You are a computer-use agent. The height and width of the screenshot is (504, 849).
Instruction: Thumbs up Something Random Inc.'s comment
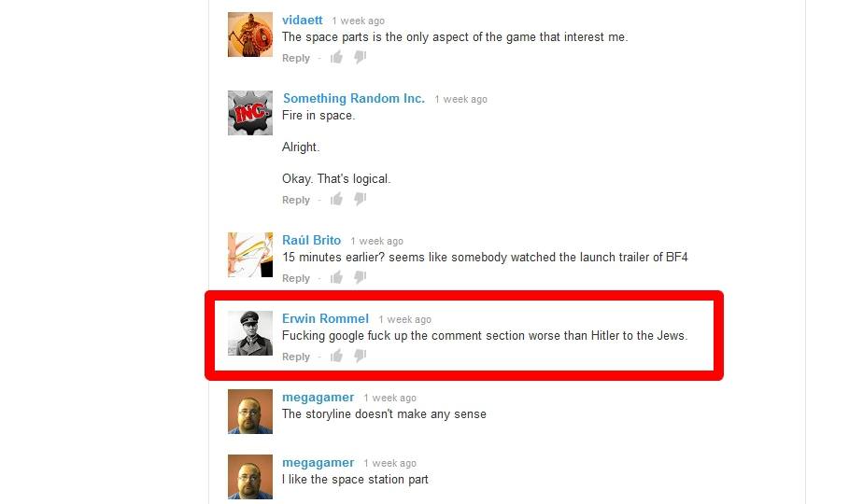coord(336,199)
